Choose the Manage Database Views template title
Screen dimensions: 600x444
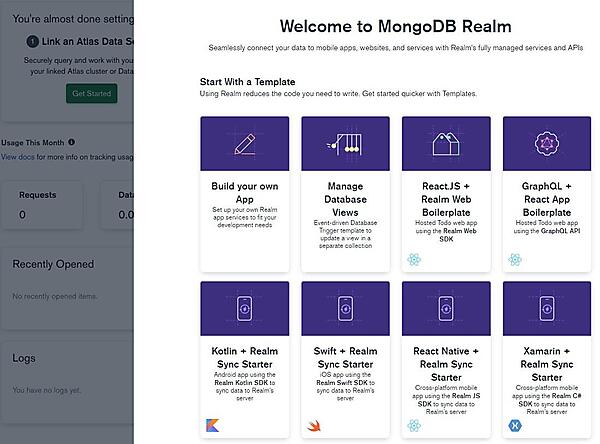[x=345, y=192]
